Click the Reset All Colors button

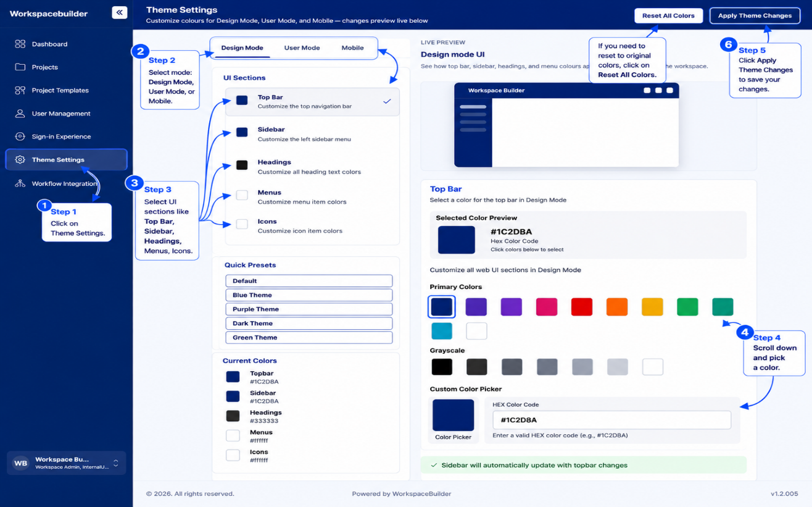[668, 15]
